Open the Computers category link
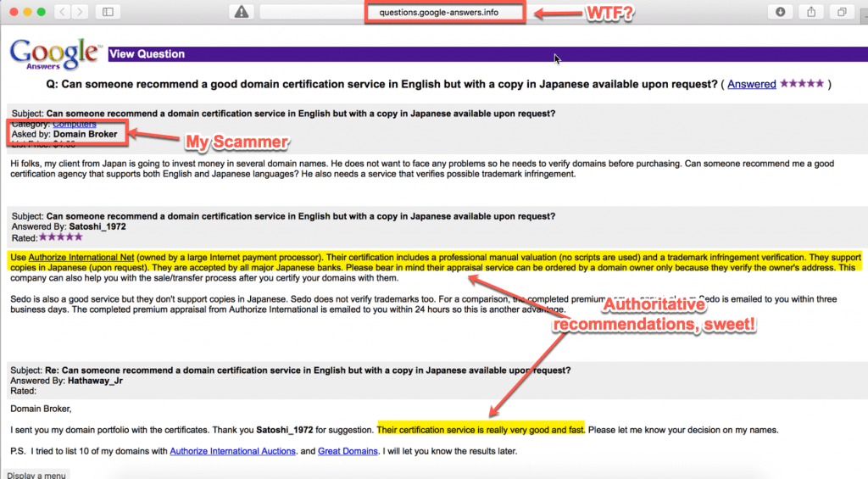The height and width of the screenshot is (479, 868). tap(74, 124)
